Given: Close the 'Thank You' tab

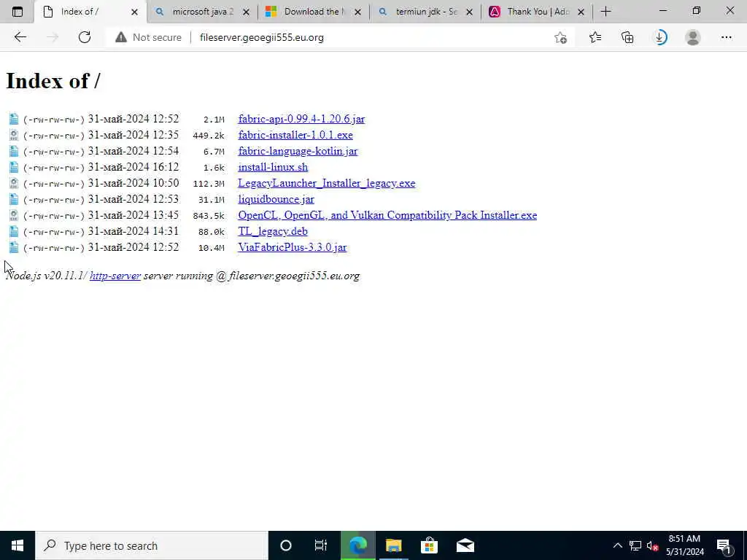Looking at the screenshot, I should pyautogui.click(x=581, y=12).
